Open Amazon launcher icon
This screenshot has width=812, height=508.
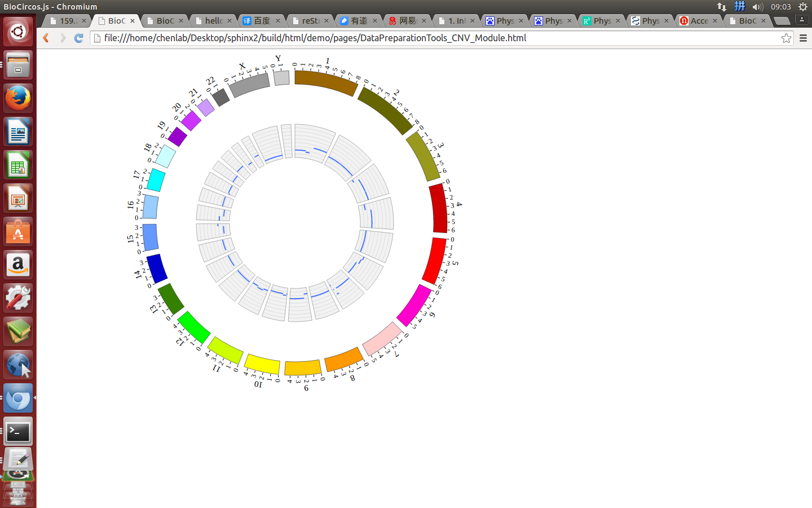pos(18,265)
